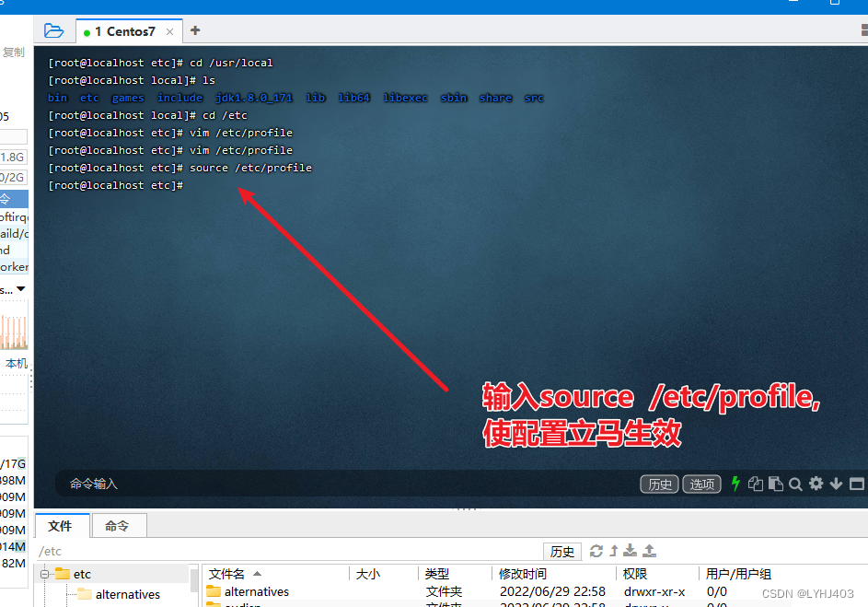Switch to the 命令 tab
The height and width of the screenshot is (607, 868).
click(x=118, y=525)
